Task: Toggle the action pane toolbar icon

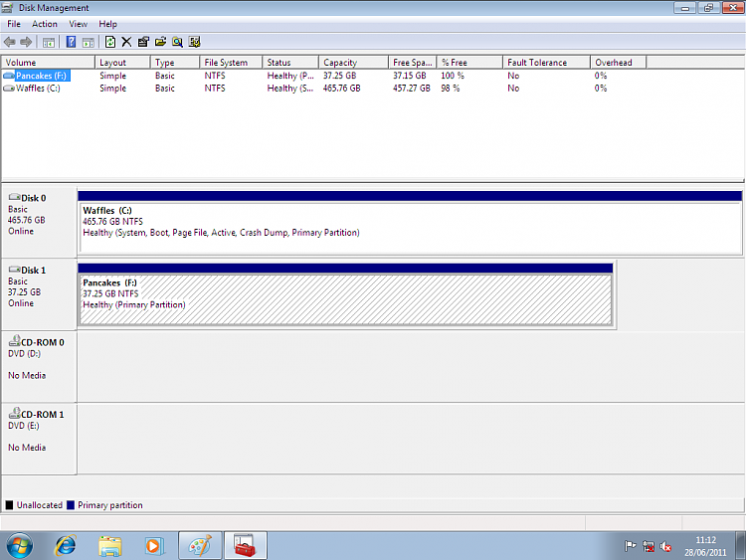Action: click(88, 42)
